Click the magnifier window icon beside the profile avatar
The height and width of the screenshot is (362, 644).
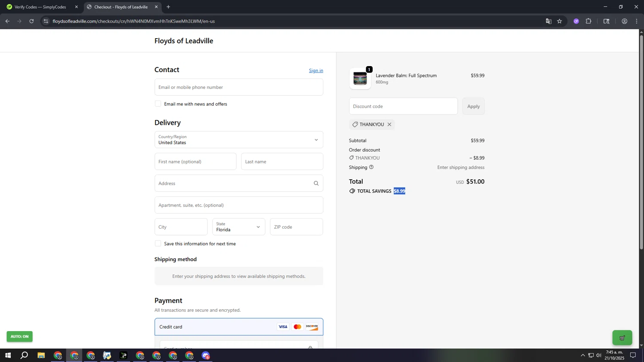(x=606, y=21)
